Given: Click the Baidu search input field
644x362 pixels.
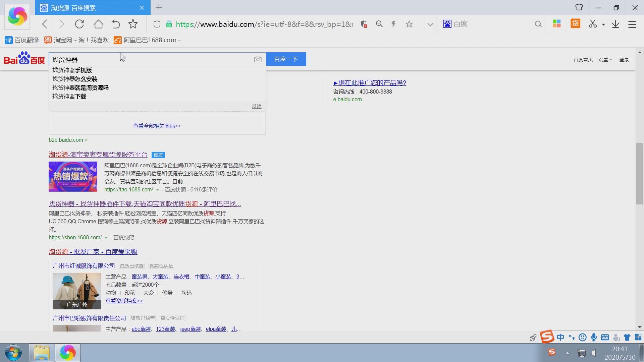Looking at the screenshot, I should pos(151,59).
